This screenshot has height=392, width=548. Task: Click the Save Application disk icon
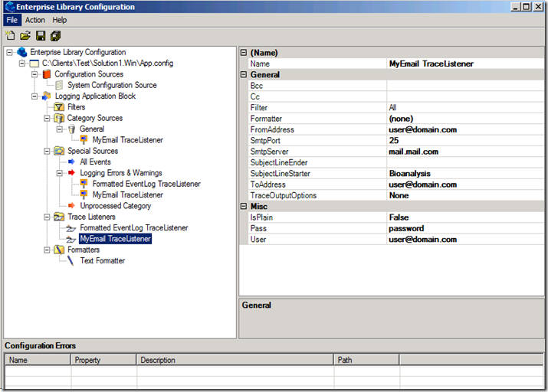pyautogui.click(x=40, y=36)
